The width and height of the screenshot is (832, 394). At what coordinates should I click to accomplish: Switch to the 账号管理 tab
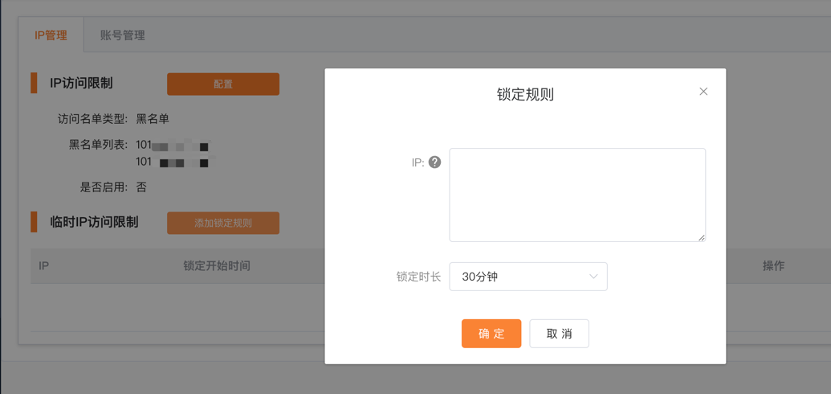coord(123,36)
